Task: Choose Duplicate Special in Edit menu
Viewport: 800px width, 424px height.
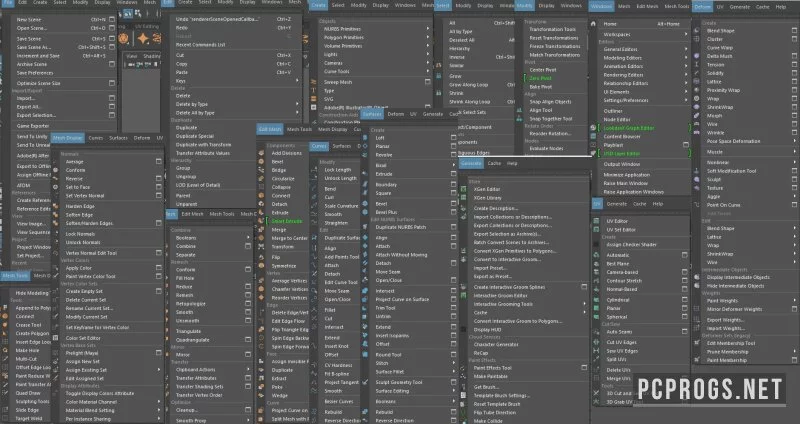Action: coord(195,136)
